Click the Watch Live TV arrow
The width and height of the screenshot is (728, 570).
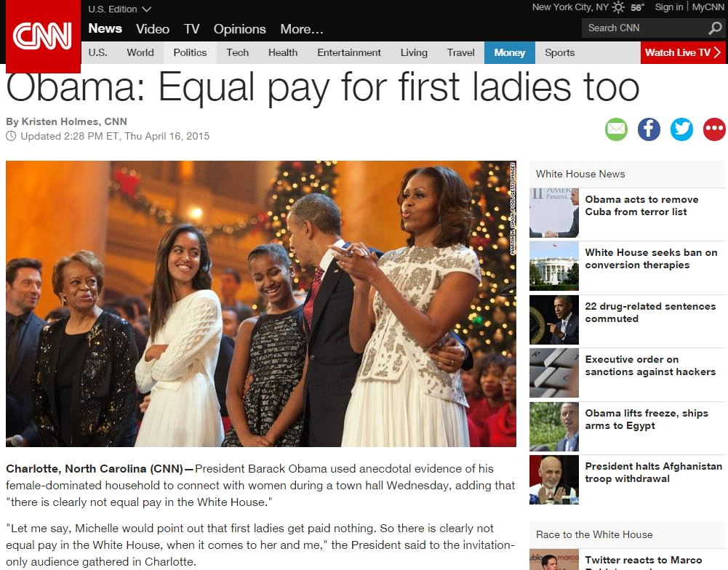717,52
